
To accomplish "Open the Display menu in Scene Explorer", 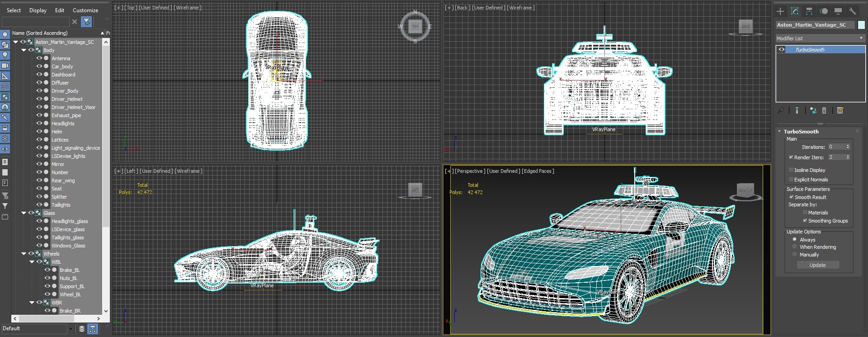I will [38, 10].
